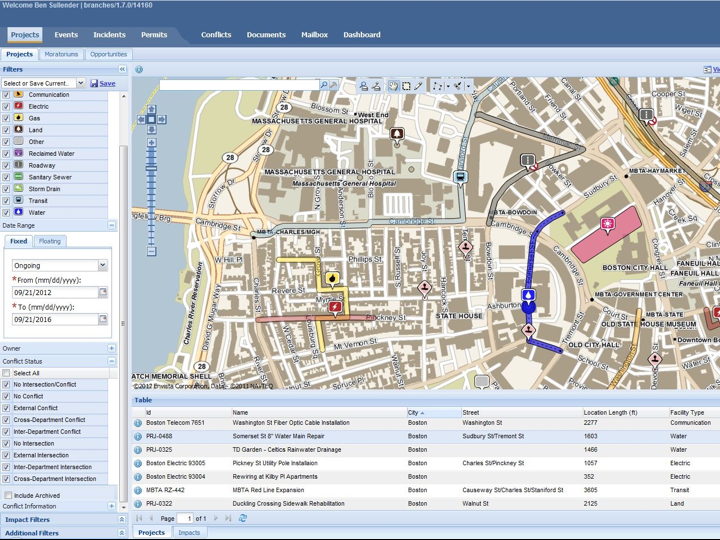This screenshot has height=540, width=720.
Task: Save the current filter
Action: 103,84
